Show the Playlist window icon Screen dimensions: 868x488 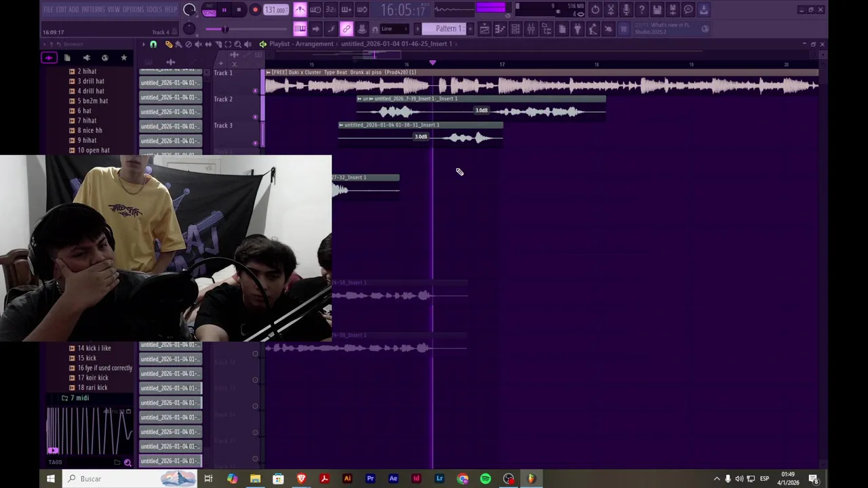click(484, 28)
